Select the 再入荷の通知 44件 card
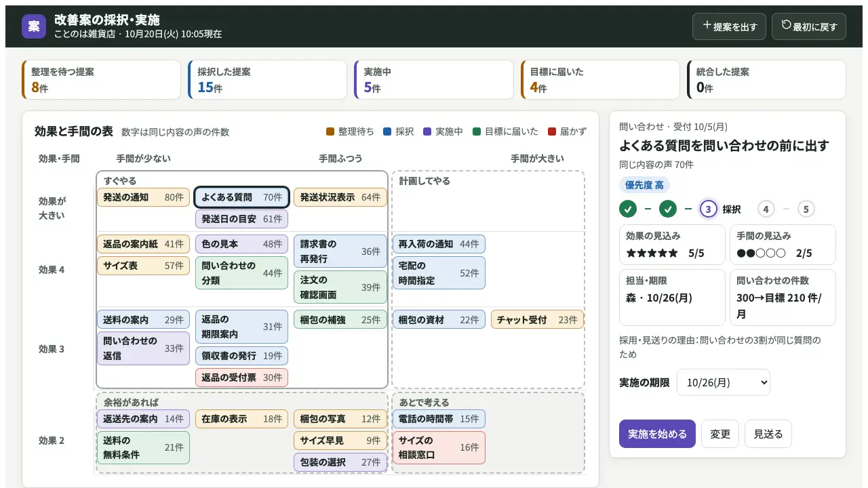The image size is (868, 488). [x=439, y=244]
